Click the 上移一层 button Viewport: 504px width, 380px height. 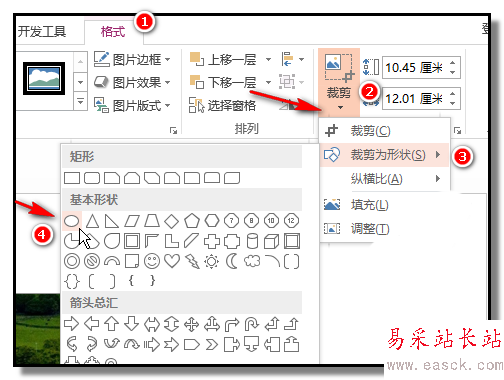click(223, 60)
